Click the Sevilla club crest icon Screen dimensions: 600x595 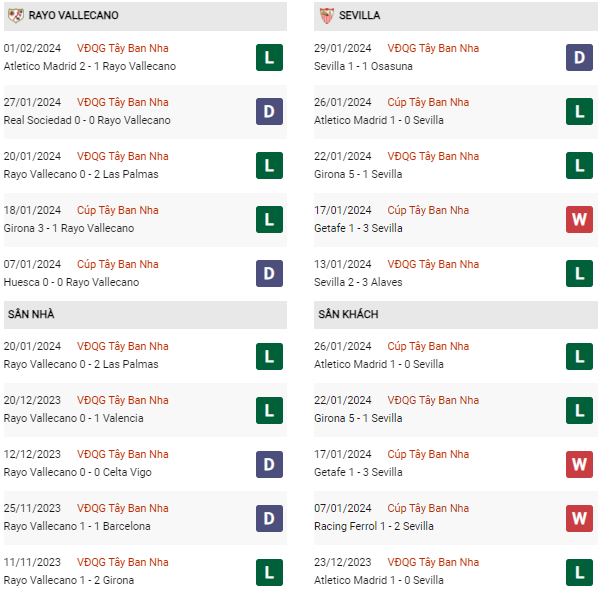[327, 15]
